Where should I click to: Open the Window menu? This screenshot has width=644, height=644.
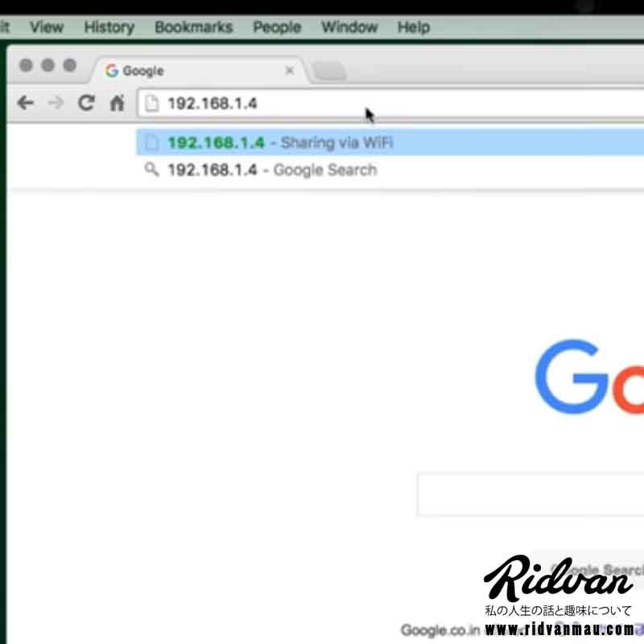point(349,27)
